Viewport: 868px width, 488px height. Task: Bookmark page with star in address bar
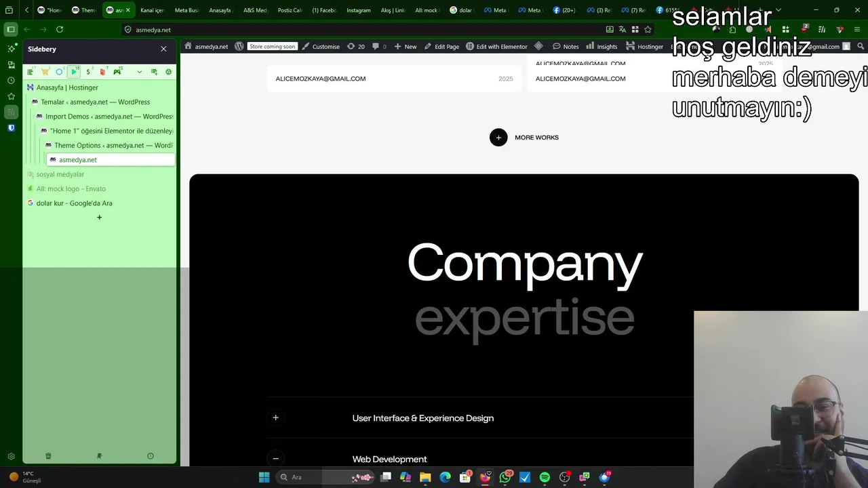[x=648, y=29]
